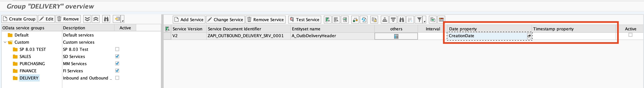Expand all nodes in service groups tree
This screenshot has height=88, width=644.
(87, 19)
